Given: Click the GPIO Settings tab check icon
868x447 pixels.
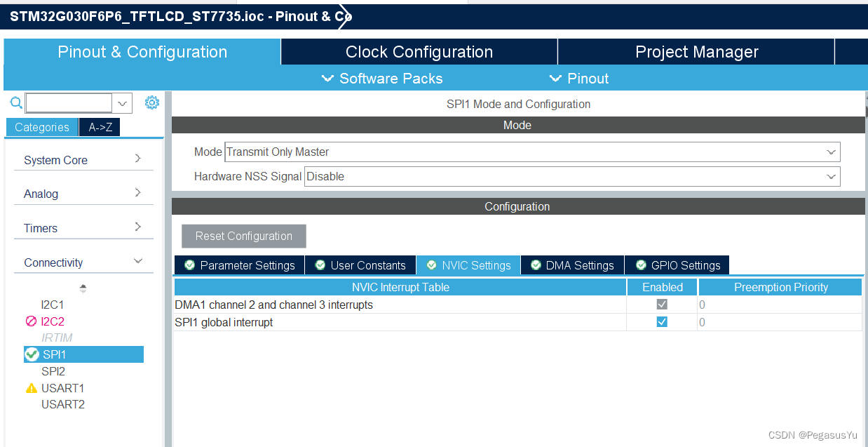Looking at the screenshot, I should [x=641, y=265].
